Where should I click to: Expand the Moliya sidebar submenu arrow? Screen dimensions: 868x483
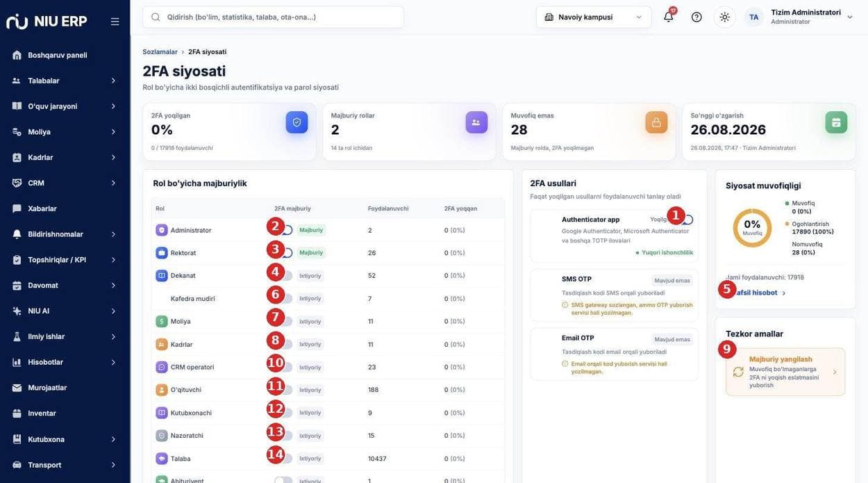[x=113, y=132]
